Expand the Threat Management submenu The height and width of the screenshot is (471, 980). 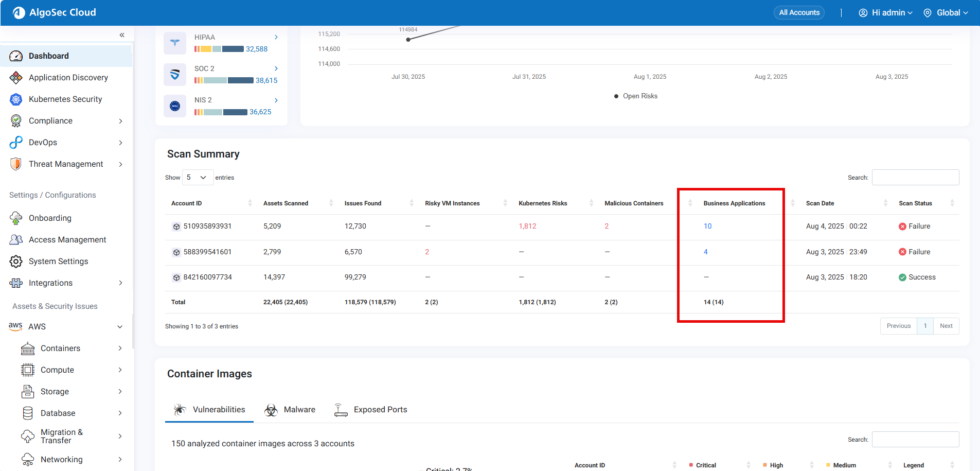click(120, 164)
